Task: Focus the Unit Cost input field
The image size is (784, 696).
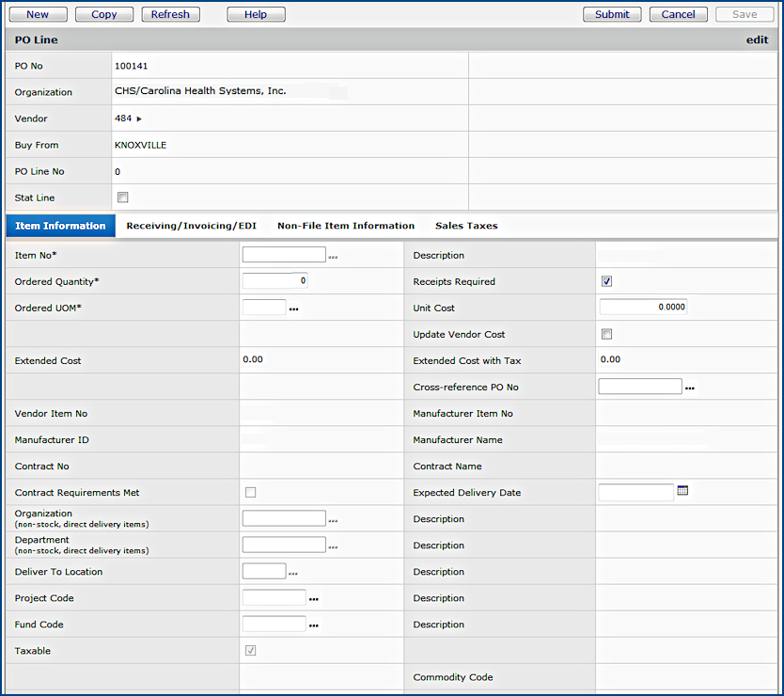Action: pos(642,307)
